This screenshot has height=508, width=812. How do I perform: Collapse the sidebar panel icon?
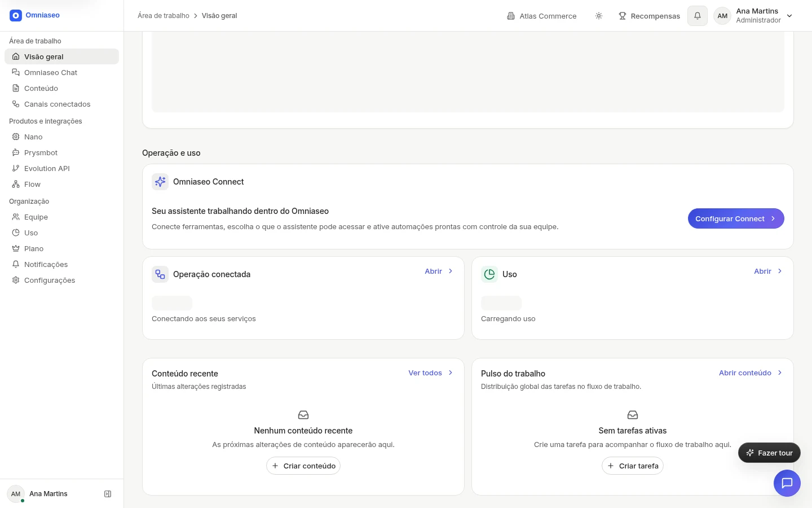(x=108, y=494)
